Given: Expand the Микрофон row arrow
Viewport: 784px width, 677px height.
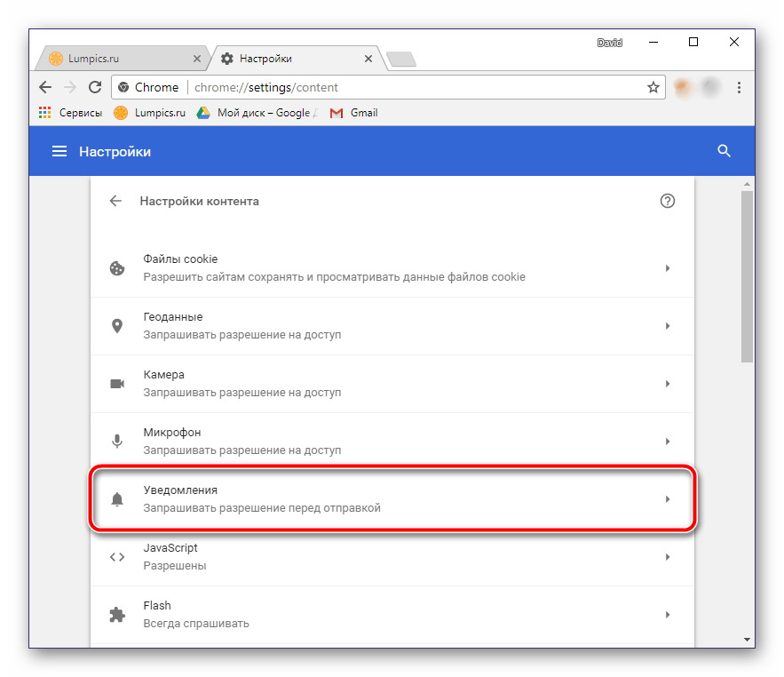Looking at the screenshot, I should (668, 442).
